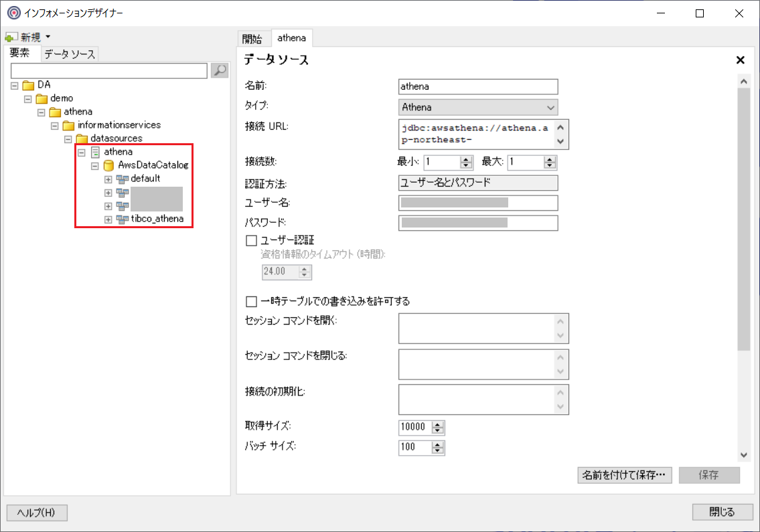
Task: Click scroll down arrow of data source panel
Action: click(743, 455)
